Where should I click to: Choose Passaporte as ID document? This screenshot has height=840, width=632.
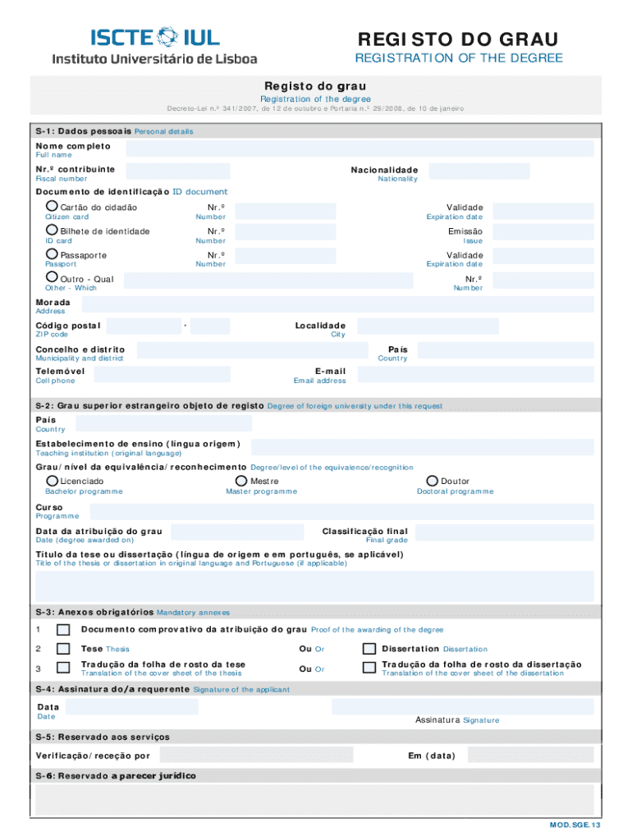(53, 255)
